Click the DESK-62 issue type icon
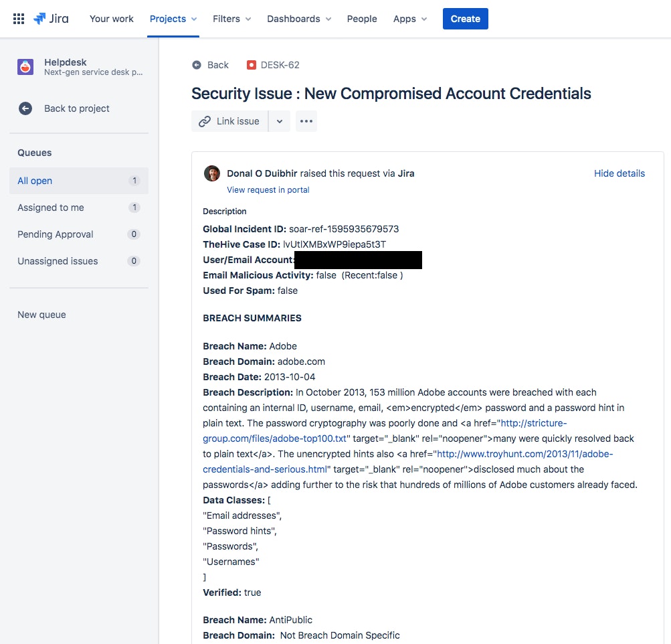This screenshot has height=644, width=671. pos(251,65)
